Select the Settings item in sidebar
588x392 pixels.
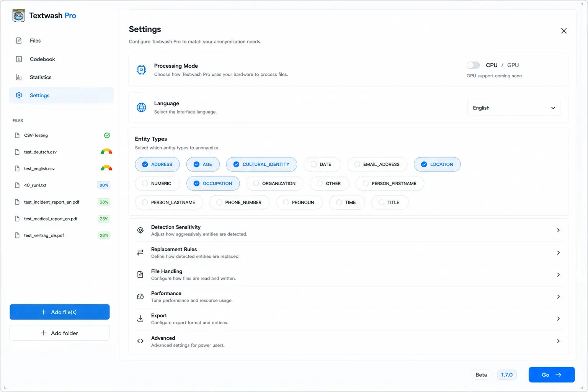tap(61, 95)
